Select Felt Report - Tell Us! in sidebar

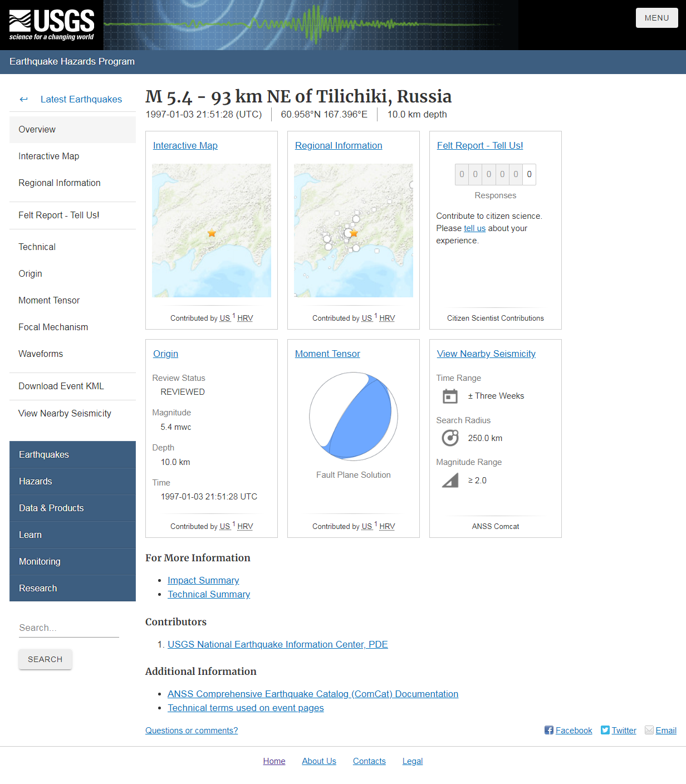72,215
